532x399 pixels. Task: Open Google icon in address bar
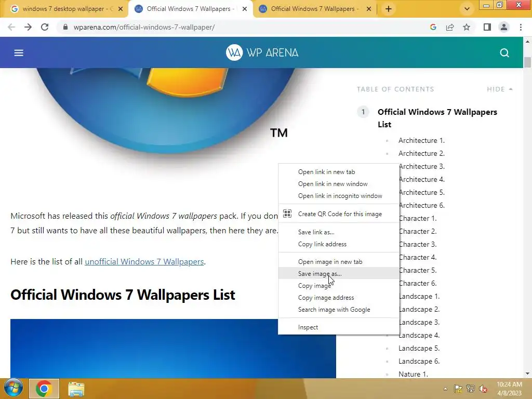(x=433, y=27)
